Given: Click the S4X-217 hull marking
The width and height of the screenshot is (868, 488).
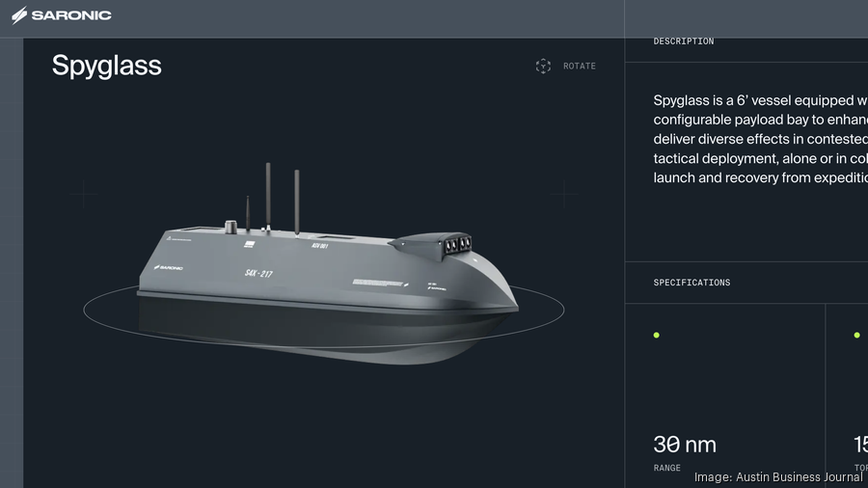Looking at the screenshot, I should pyautogui.click(x=258, y=273).
